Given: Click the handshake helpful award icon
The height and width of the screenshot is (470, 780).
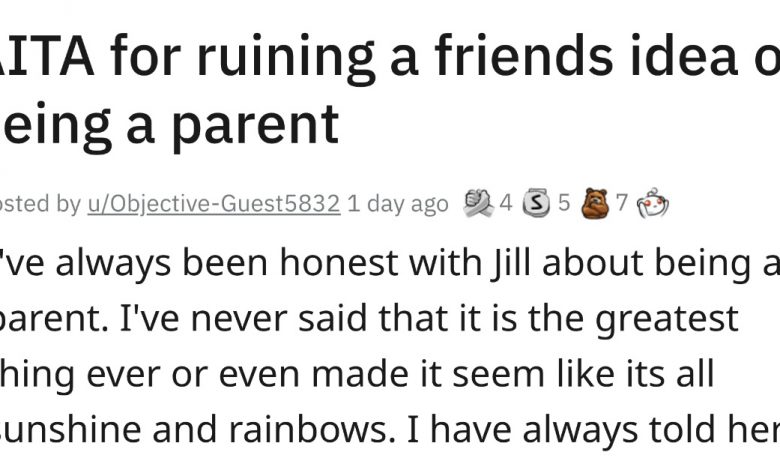Looking at the screenshot, I should 477,204.
